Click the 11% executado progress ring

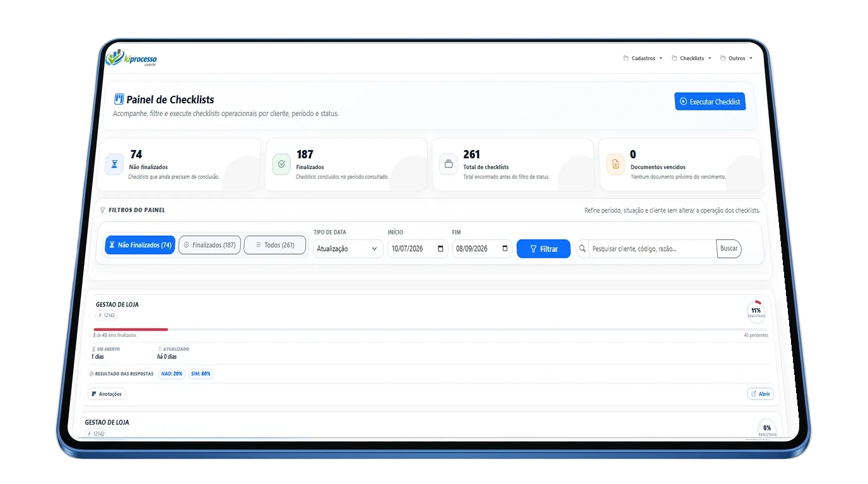(x=756, y=312)
